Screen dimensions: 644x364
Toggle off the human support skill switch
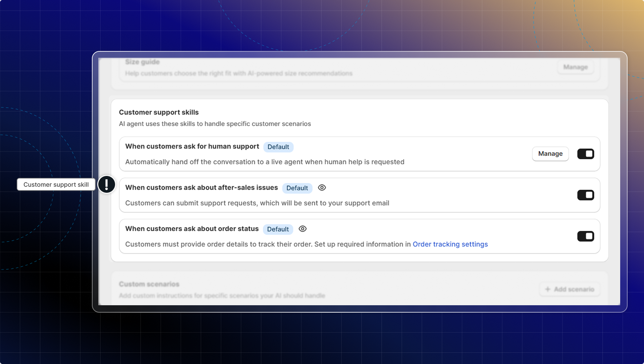click(585, 154)
